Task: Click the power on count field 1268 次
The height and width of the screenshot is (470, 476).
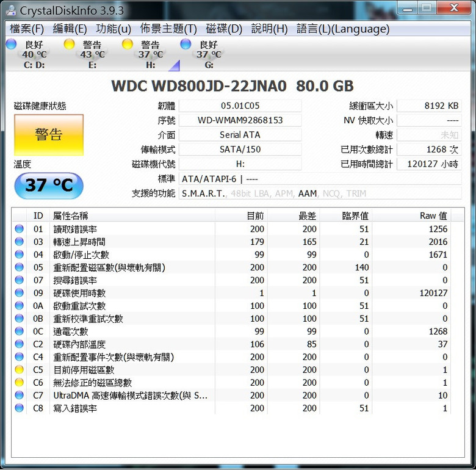Action: coord(429,150)
